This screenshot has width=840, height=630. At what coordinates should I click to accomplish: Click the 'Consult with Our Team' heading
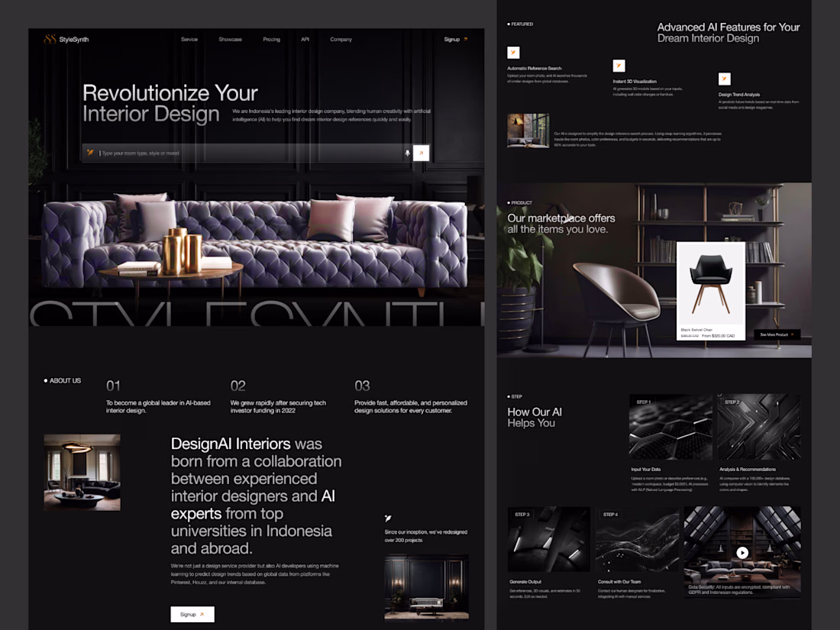coord(619,582)
